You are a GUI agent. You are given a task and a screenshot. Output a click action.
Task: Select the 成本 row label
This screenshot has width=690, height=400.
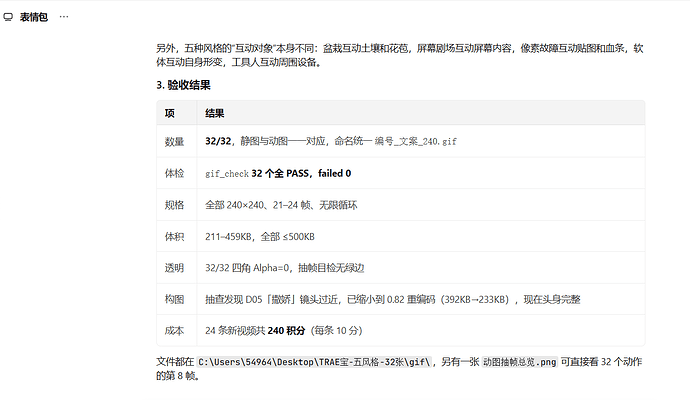pyautogui.click(x=174, y=331)
